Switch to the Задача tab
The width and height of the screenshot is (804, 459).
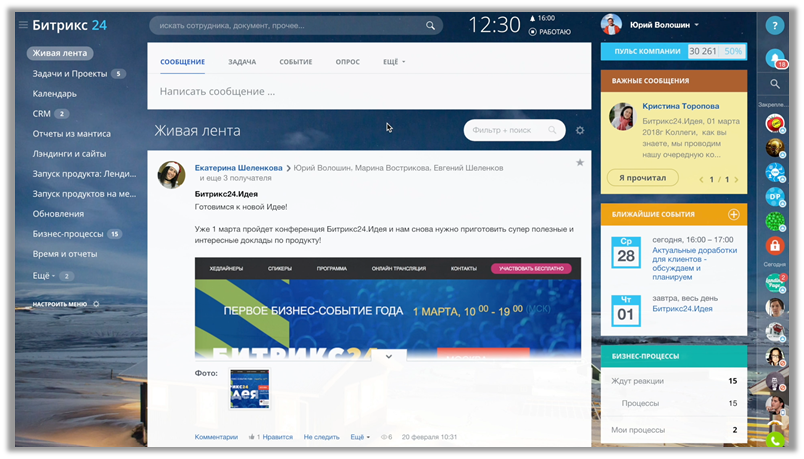pyautogui.click(x=242, y=62)
